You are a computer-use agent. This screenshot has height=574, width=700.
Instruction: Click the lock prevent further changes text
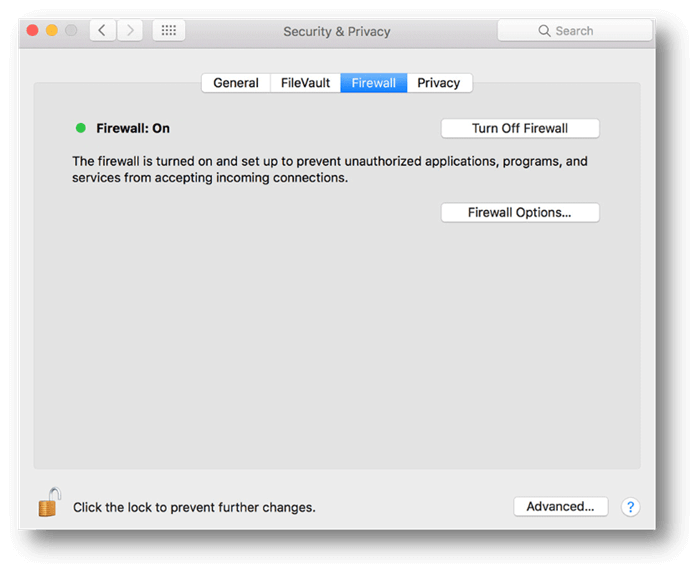tap(194, 507)
